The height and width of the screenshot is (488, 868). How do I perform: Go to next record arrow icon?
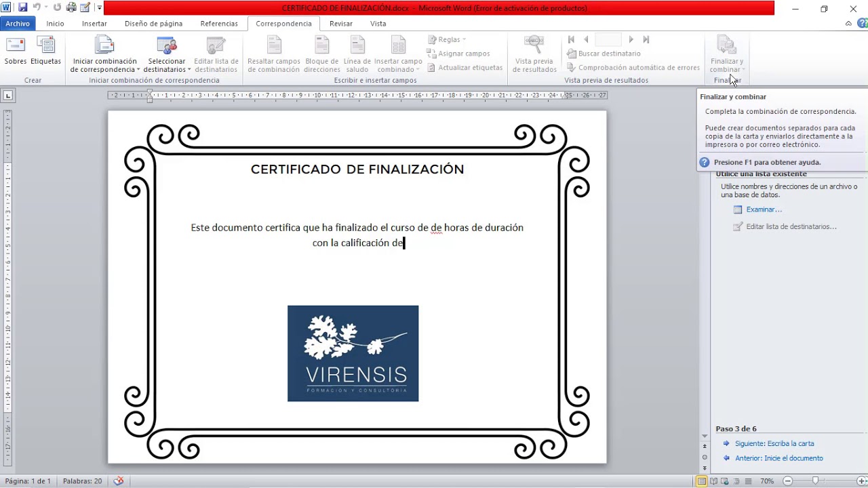[x=631, y=39]
